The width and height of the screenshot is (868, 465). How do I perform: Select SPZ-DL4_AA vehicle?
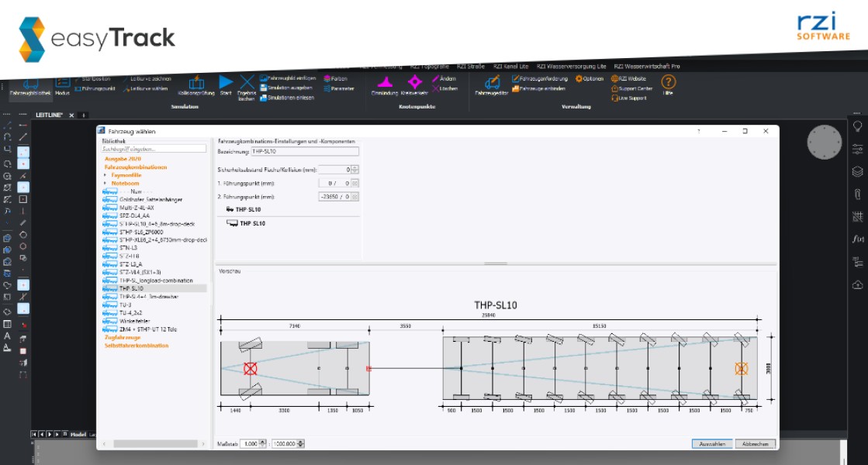[x=134, y=215]
